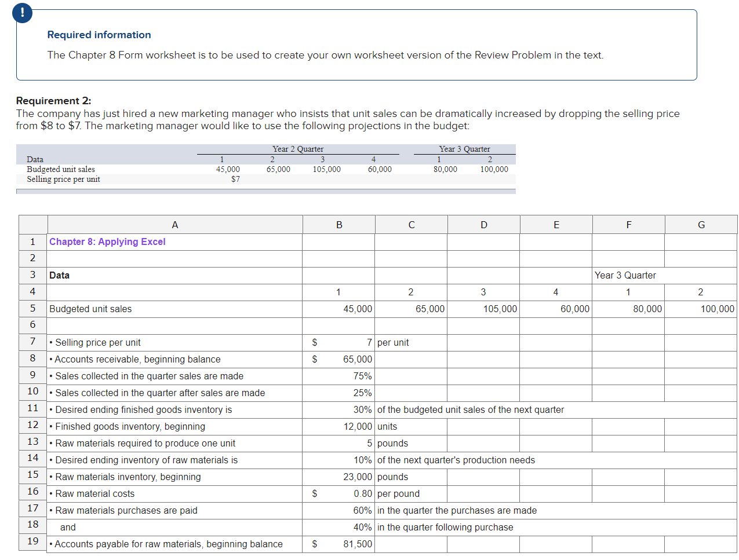The height and width of the screenshot is (560, 739).
Task: Select column header B in the worksheet
Action: click(x=338, y=225)
